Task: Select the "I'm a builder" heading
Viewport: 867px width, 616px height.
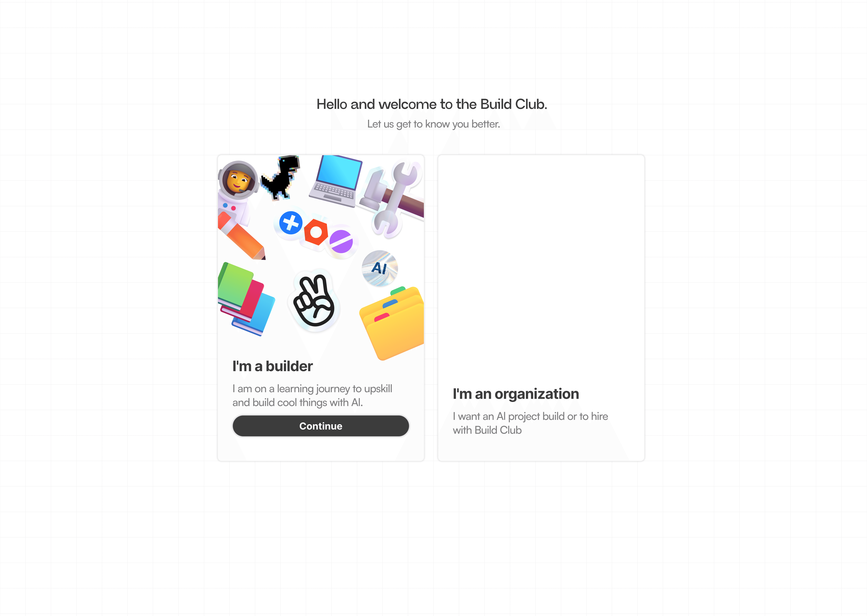Action: coord(273,366)
